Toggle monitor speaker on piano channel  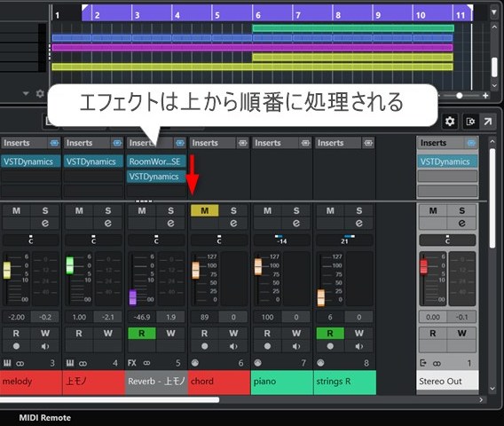pos(296,346)
